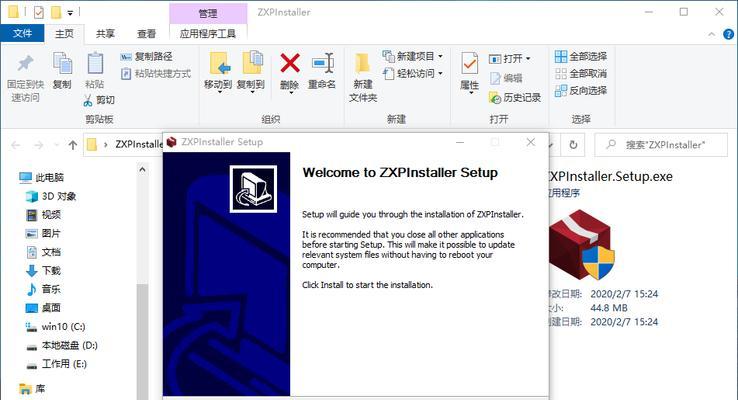Open Customize Quick Access Toolbar dropdown
This screenshot has width=738, height=400.
(70, 13)
